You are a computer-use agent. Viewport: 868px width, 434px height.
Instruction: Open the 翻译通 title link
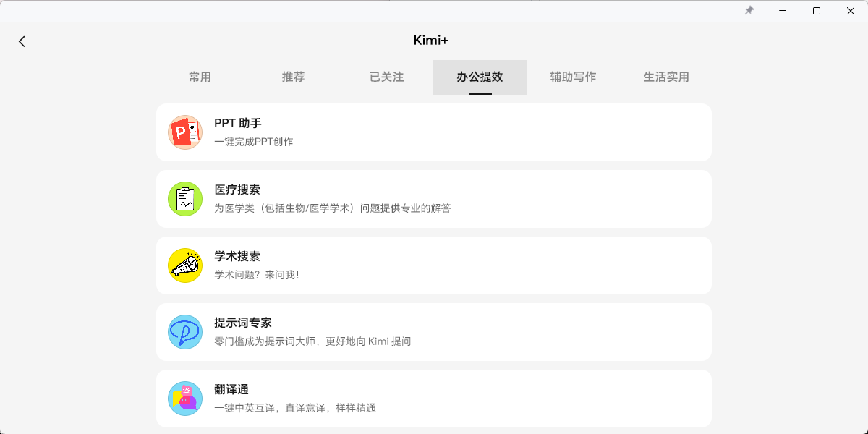pyautogui.click(x=231, y=390)
